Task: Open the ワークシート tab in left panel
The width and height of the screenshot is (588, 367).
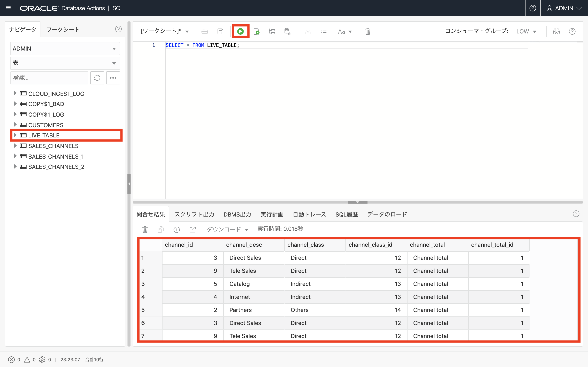Action: (63, 30)
